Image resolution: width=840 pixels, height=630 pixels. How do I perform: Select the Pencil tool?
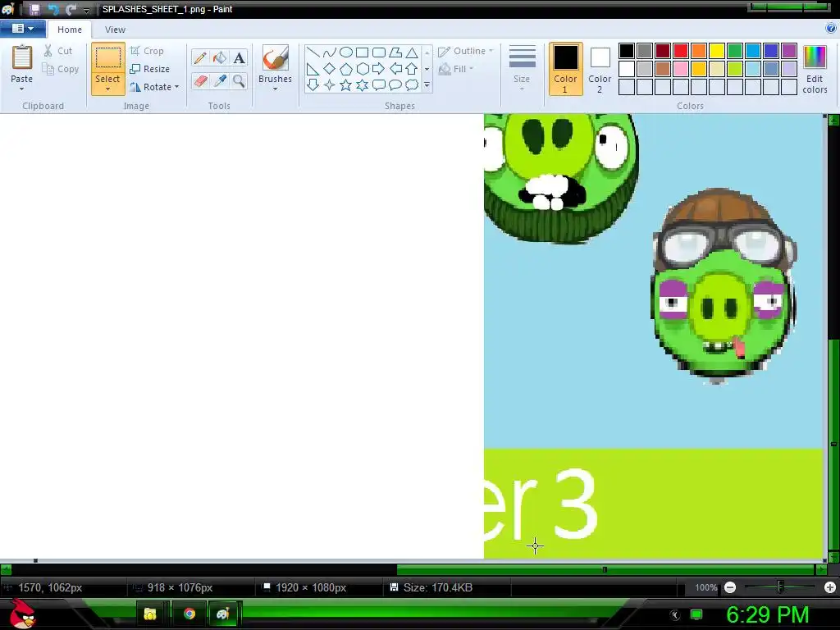200,58
